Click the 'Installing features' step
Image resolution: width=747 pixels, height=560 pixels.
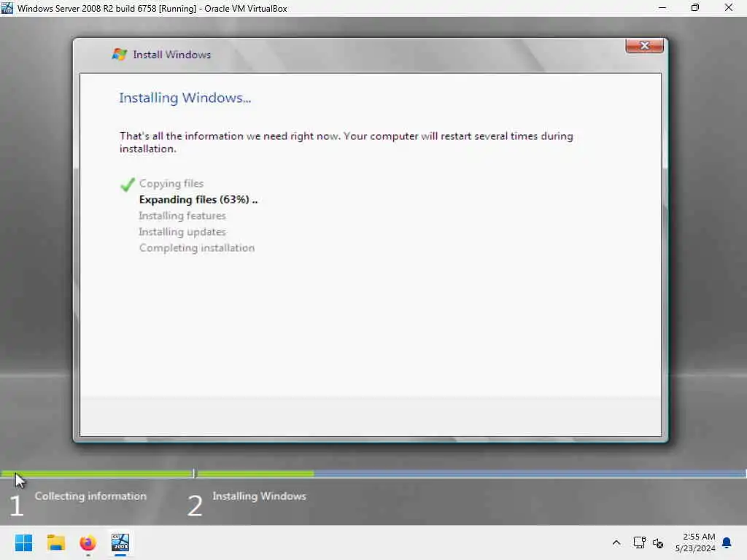(182, 216)
